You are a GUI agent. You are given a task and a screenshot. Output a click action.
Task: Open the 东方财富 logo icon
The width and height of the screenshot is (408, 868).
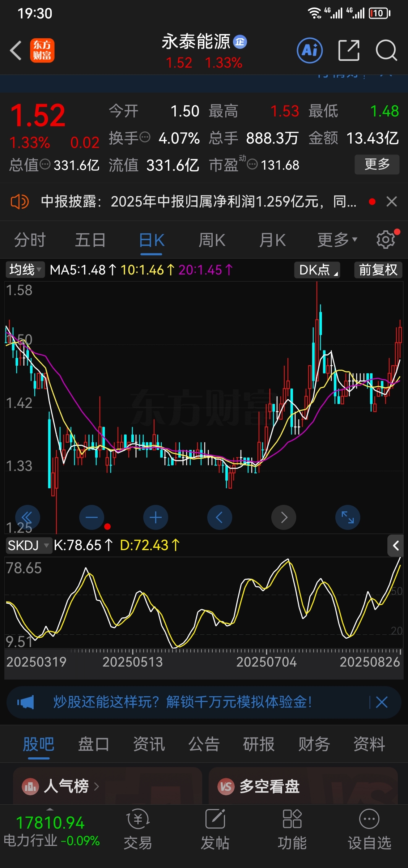[x=42, y=50]
